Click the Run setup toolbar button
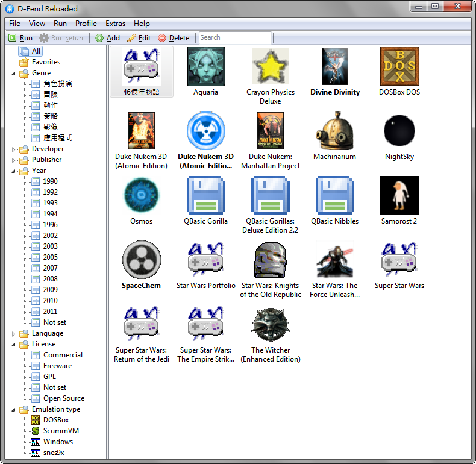 tap(61, 38)
